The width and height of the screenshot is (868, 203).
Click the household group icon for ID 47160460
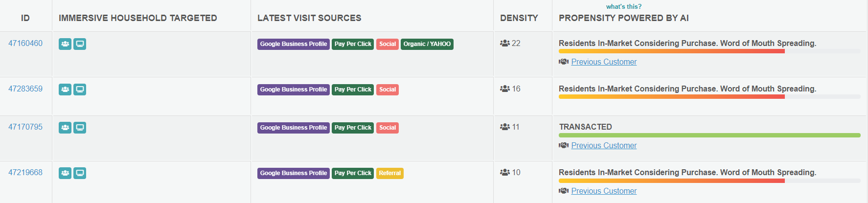[65, 44]
